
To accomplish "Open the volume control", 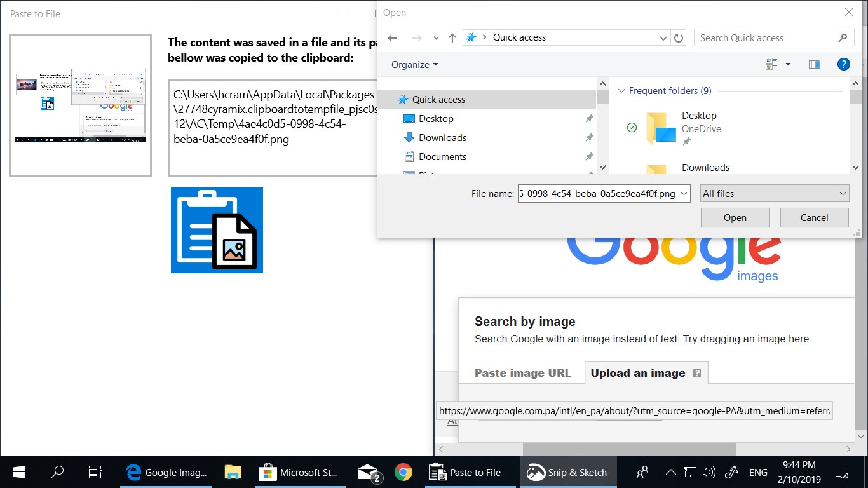I will coord(710,472).
